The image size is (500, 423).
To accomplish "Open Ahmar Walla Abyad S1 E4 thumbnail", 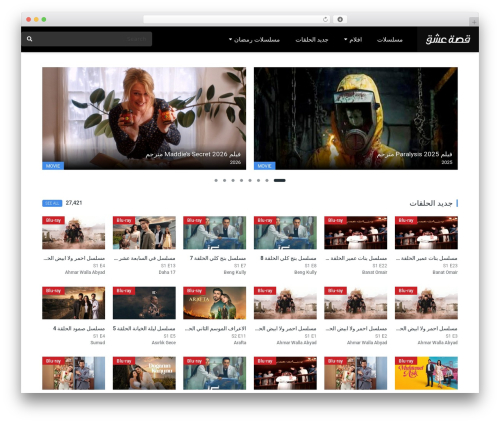I will pyautogui.click(x=73, y=233).
